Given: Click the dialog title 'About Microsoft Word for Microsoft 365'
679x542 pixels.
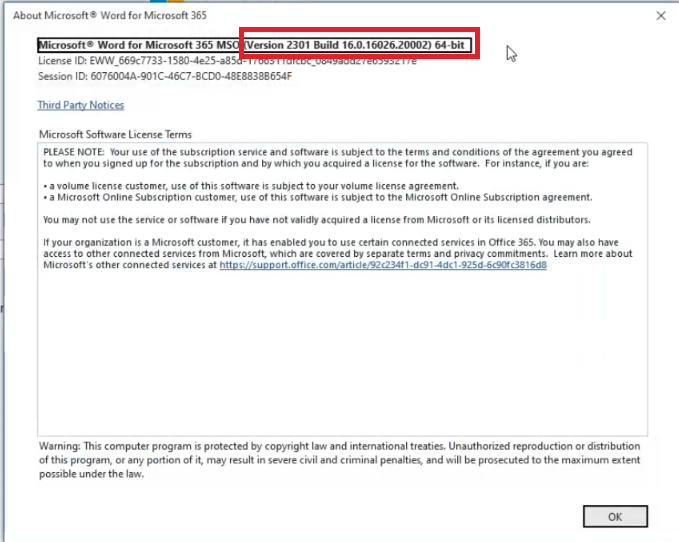Looking at the screenshot, I should 110,16.
